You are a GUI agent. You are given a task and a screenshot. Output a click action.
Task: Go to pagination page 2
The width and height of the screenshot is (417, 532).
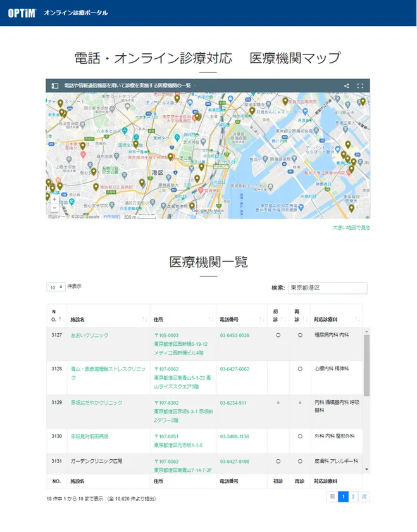click(353, 497)
